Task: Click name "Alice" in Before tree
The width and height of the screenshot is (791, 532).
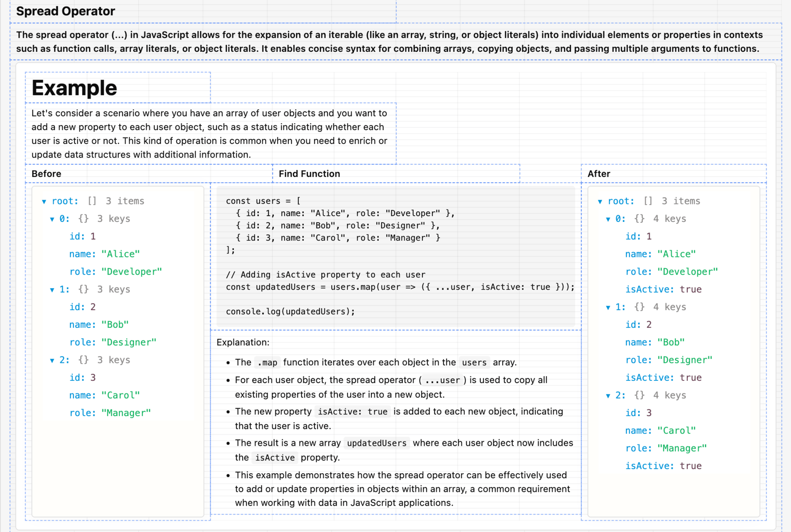Action: tap(105, 254)
